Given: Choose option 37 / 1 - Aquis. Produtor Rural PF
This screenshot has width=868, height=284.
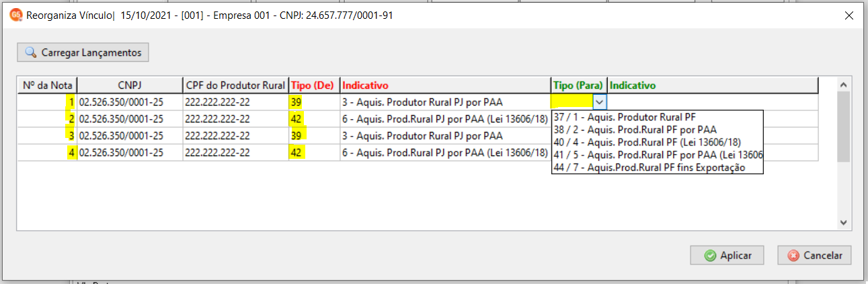Looking at the screenshot, I should pos(657,116).
